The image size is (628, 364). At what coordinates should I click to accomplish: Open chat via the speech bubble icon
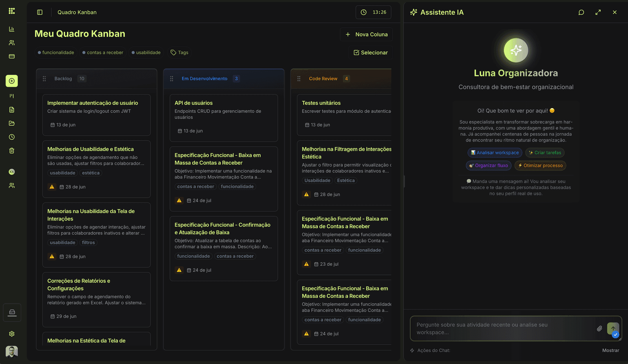pos(581,12)
